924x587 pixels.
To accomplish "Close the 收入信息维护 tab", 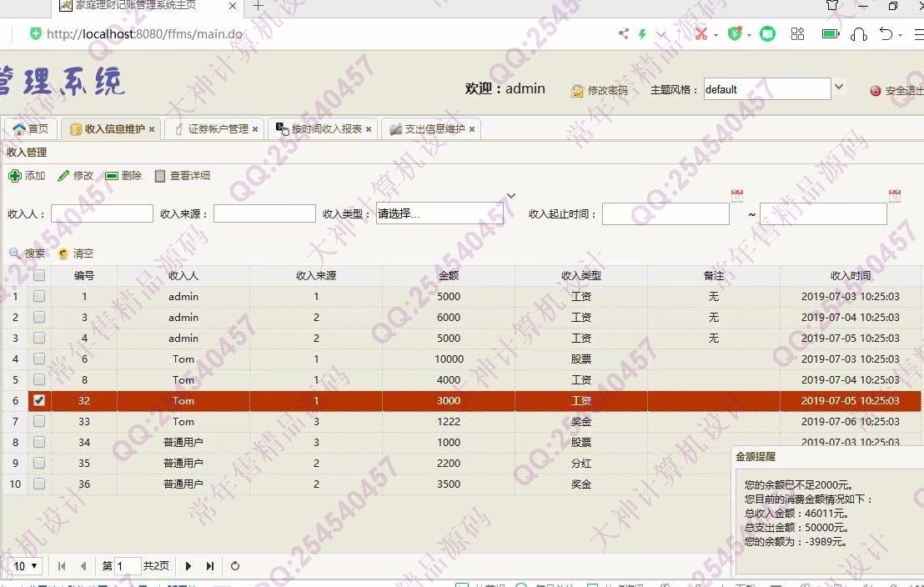I will tap(152, 129).
